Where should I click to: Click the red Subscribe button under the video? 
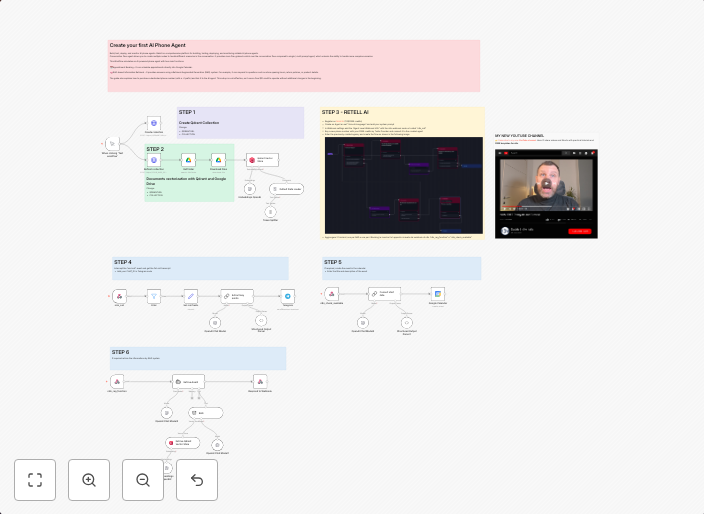click(x=580, y=231)
